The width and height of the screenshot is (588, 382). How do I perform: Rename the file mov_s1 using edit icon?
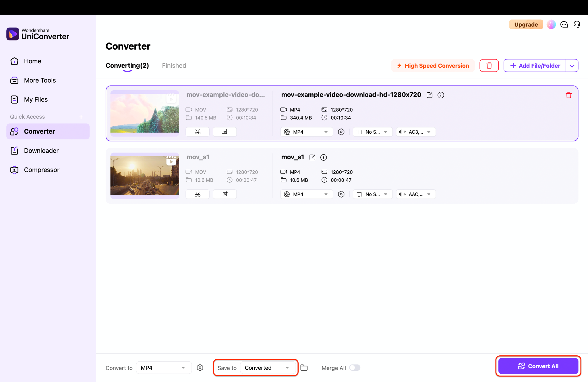312,157
